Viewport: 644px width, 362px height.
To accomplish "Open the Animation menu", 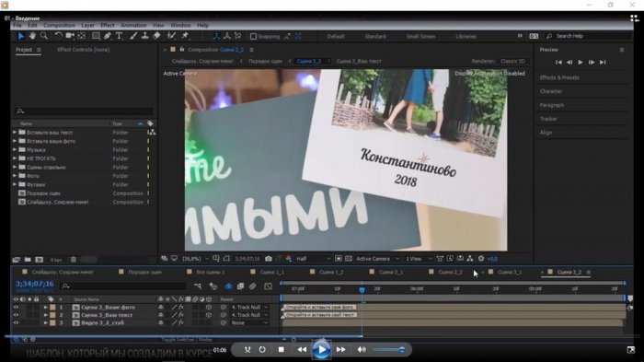I will coord(133,25).
